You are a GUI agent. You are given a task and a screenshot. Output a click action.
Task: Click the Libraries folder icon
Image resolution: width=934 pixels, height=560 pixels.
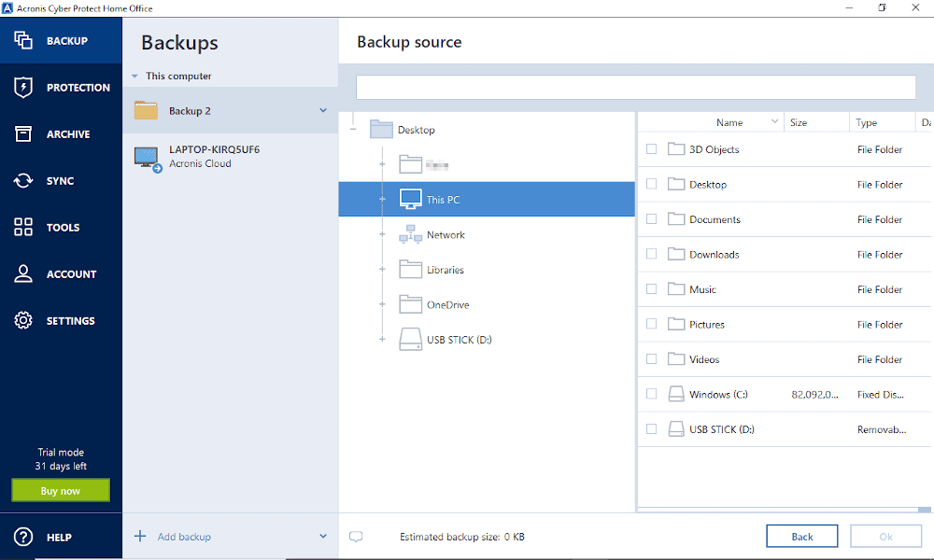pos(410,269)
